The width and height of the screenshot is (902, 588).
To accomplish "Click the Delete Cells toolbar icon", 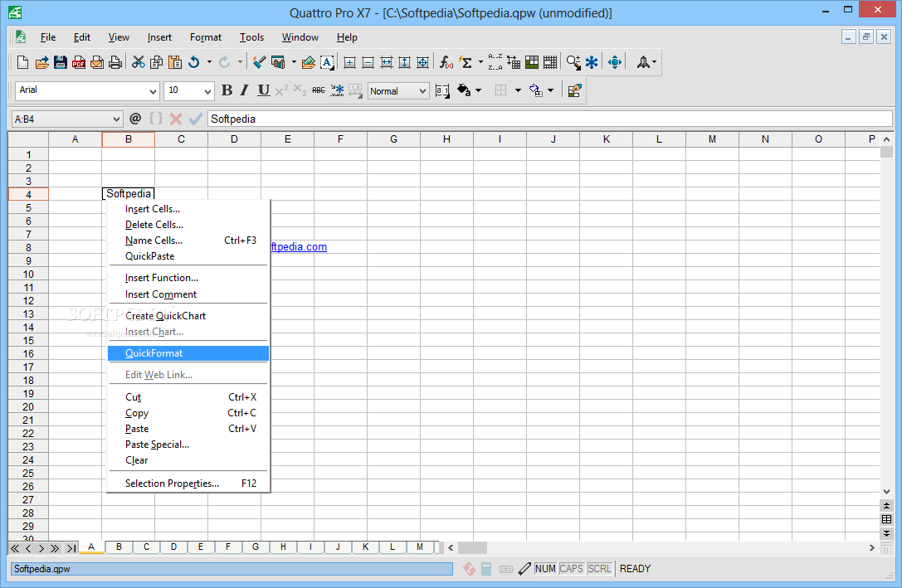I will point(368,62).
